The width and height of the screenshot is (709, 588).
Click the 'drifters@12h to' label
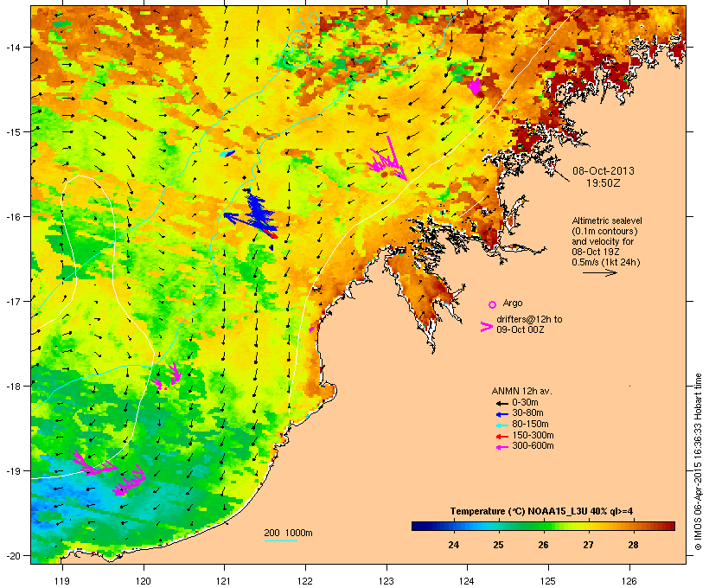[529, 319]
